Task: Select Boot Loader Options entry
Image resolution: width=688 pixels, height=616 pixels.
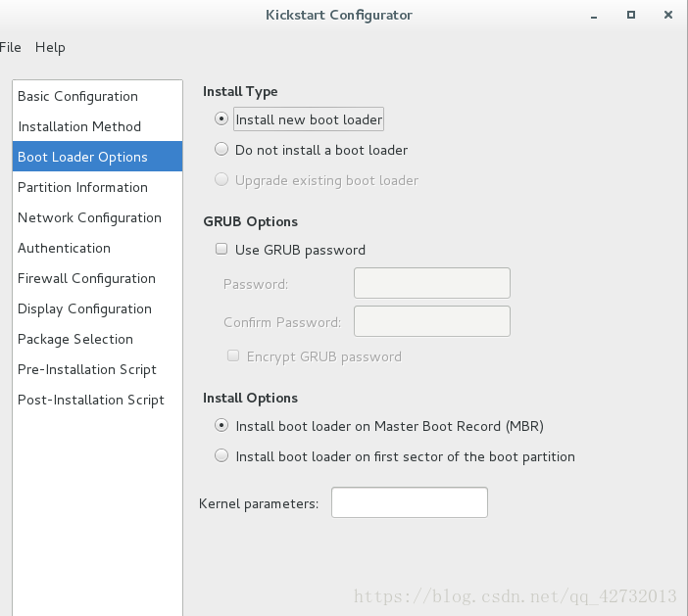Action: click(x=97, y=157)
